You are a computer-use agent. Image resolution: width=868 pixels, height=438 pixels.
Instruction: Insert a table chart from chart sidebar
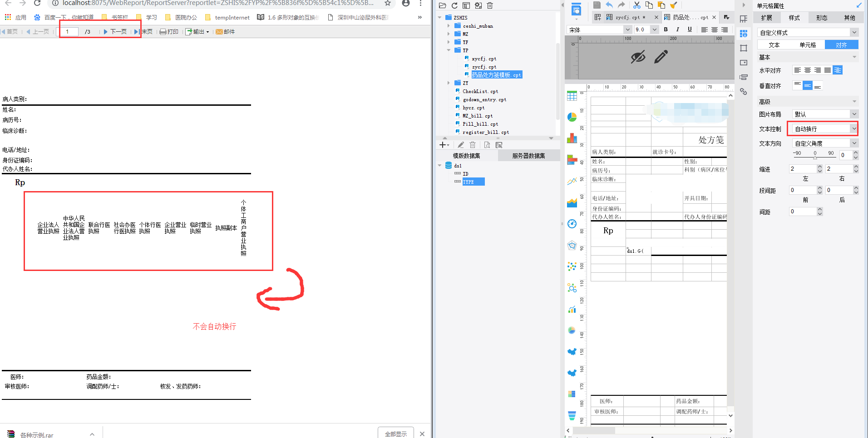tap(572, 96)
